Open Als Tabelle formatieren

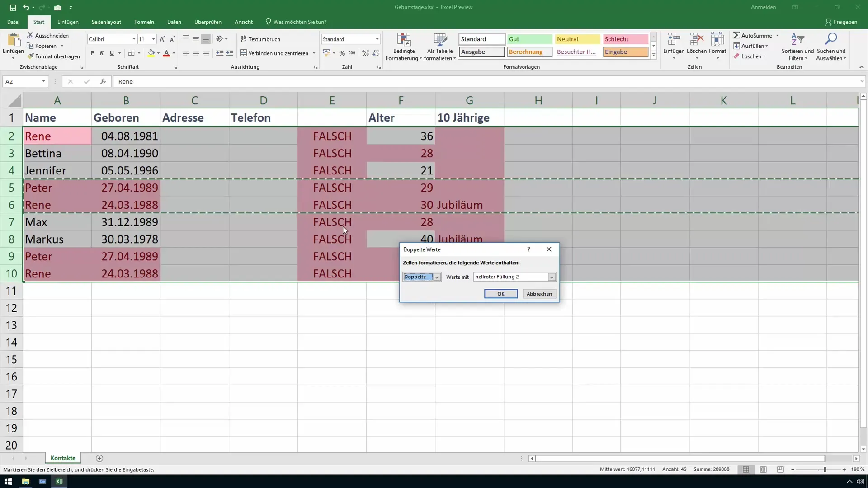coord(440,47)
